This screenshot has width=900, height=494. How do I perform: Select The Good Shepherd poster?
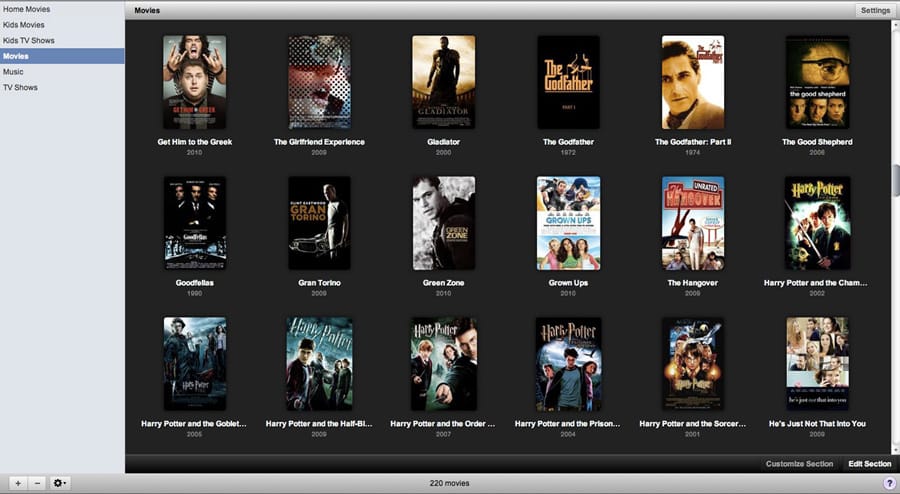(x=817, y=82)
